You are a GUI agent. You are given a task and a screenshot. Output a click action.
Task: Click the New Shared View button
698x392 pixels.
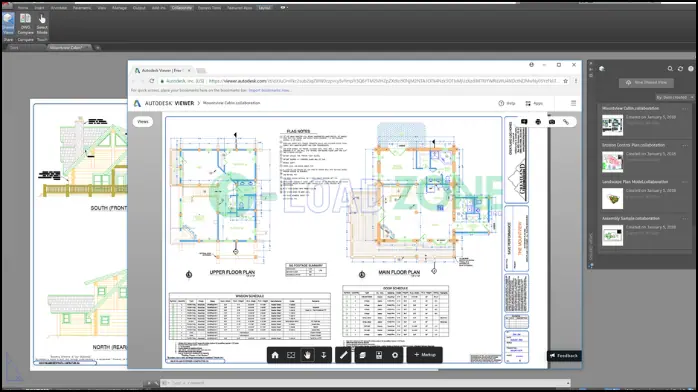[646, 83]
